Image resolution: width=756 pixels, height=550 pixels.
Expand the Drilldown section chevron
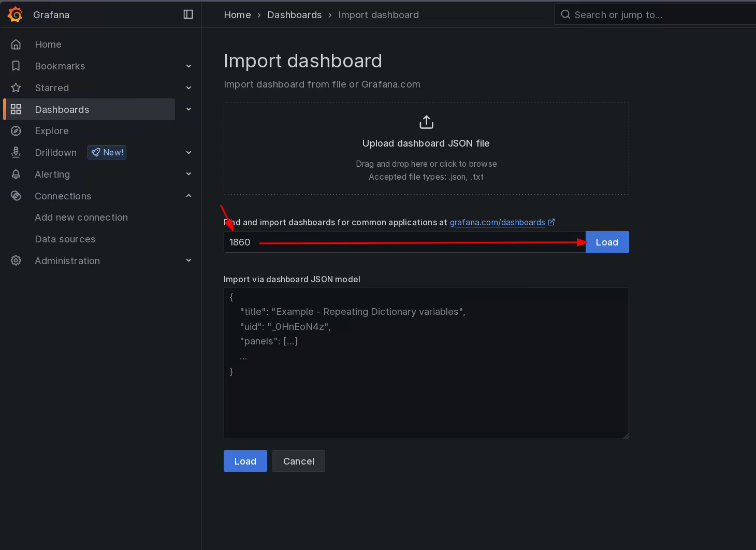(x=188, y=153)
